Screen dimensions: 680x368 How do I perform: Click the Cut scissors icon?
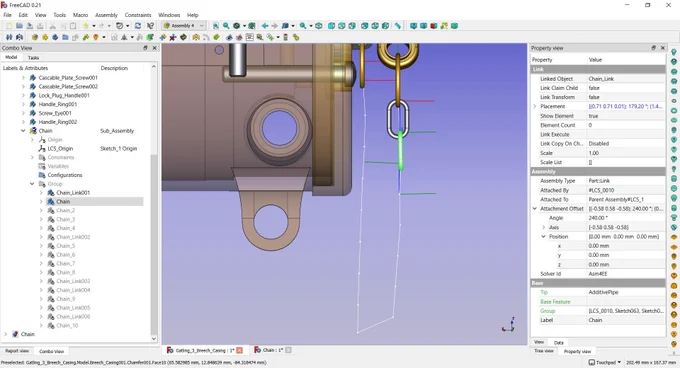click(x=52, y=26)
